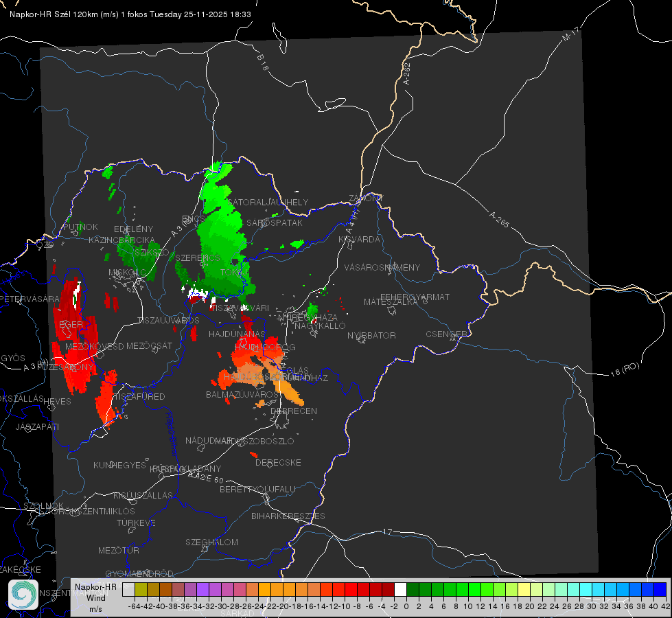Click the MEZŐTÚR city label
This screenshot has width=672, height=618.
point(119,551)
